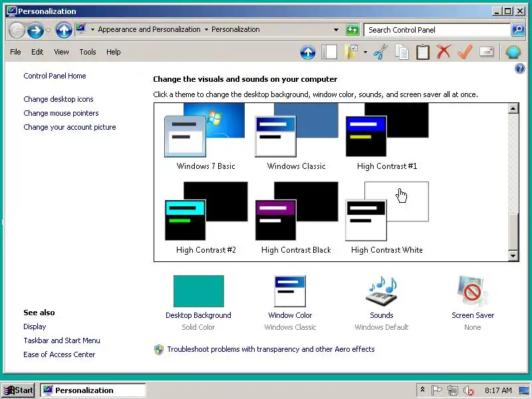The image size is (532, 399).
Task: Click the Start button
Action: [x=19, y=390]
